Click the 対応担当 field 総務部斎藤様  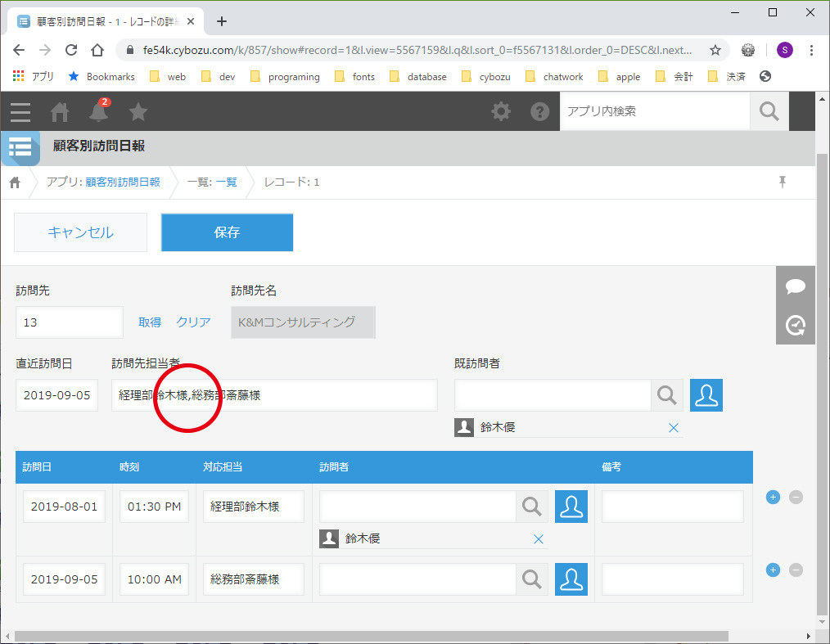coord(254,579)
